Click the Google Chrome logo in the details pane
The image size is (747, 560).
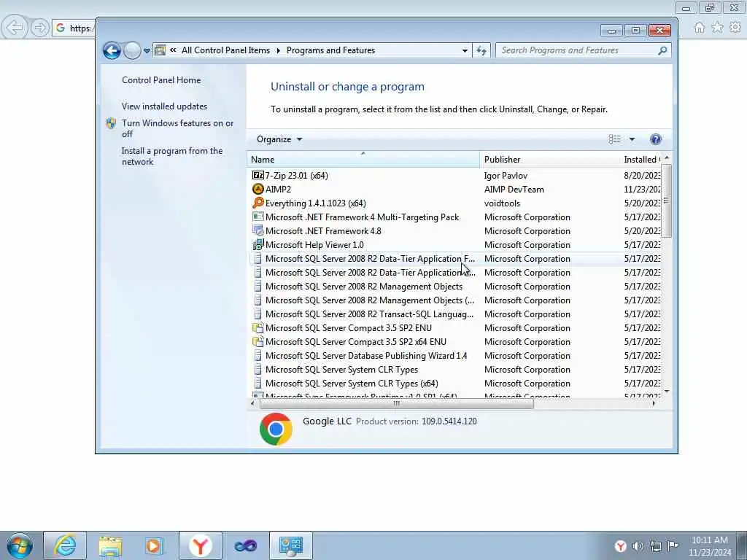click(276, 429)
